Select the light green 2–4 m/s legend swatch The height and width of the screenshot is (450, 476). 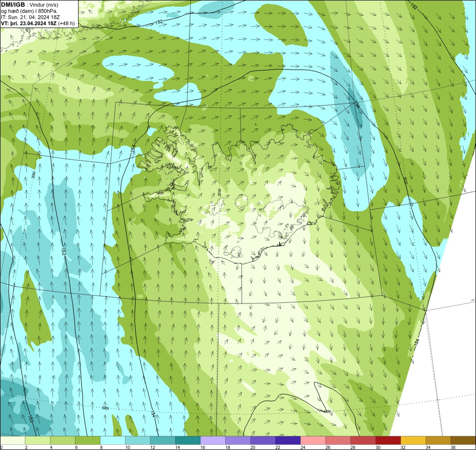tap(38, 440)
